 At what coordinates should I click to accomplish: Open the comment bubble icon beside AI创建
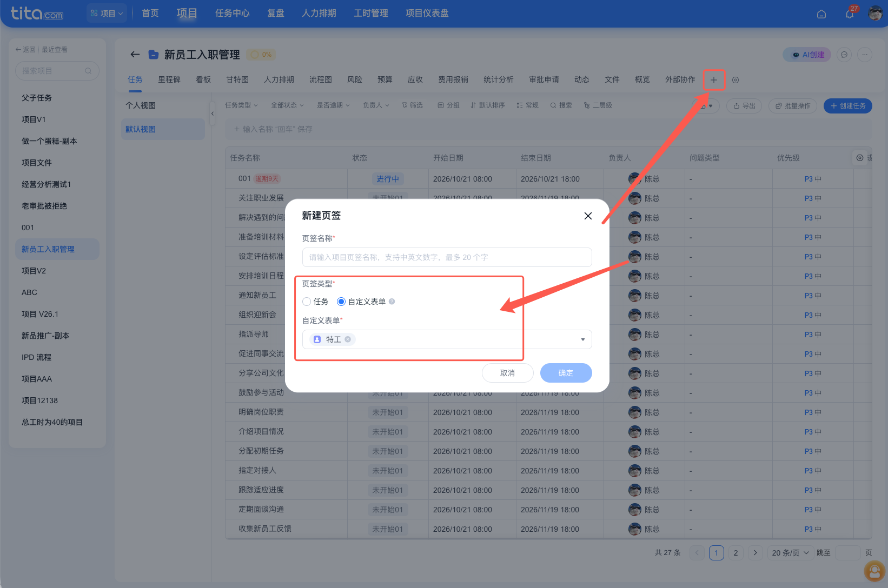(844, 55)
